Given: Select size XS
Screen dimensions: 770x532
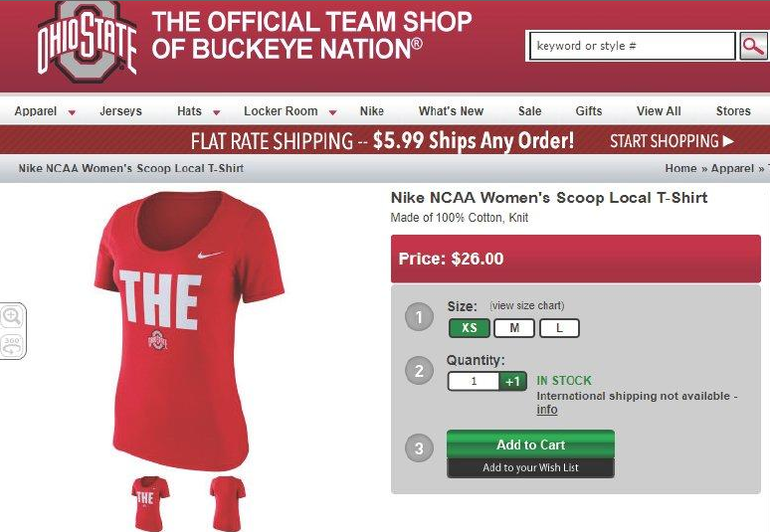Looking at the screenshot, I should (x=470, y=328).
